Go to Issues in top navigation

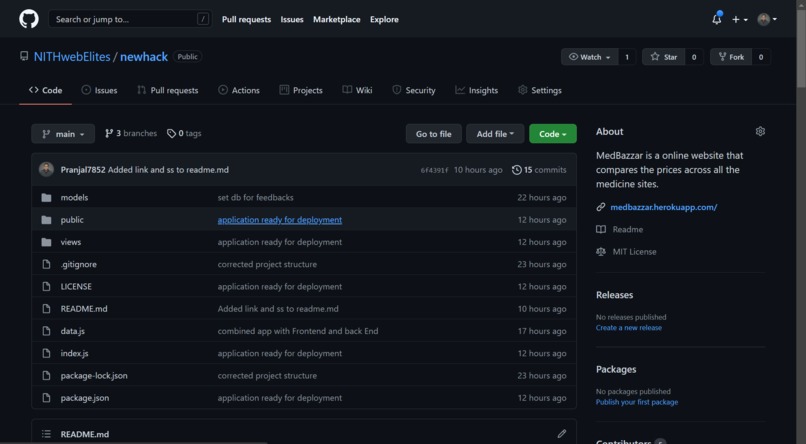(x=292, y=20)
